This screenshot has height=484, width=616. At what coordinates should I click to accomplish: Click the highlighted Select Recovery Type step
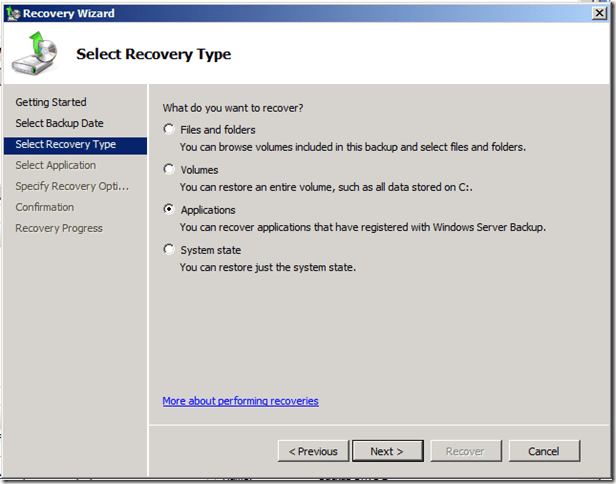coord(66,144)
